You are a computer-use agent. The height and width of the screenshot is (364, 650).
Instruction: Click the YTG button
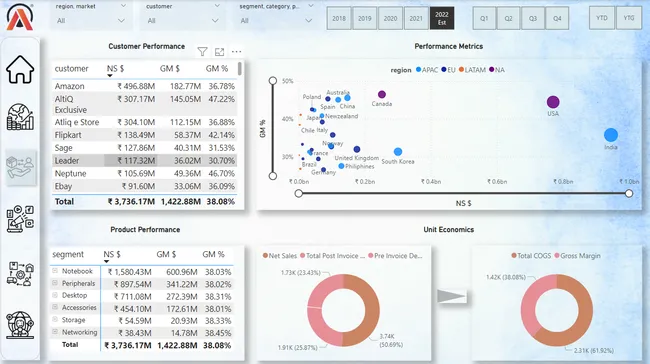629,18
